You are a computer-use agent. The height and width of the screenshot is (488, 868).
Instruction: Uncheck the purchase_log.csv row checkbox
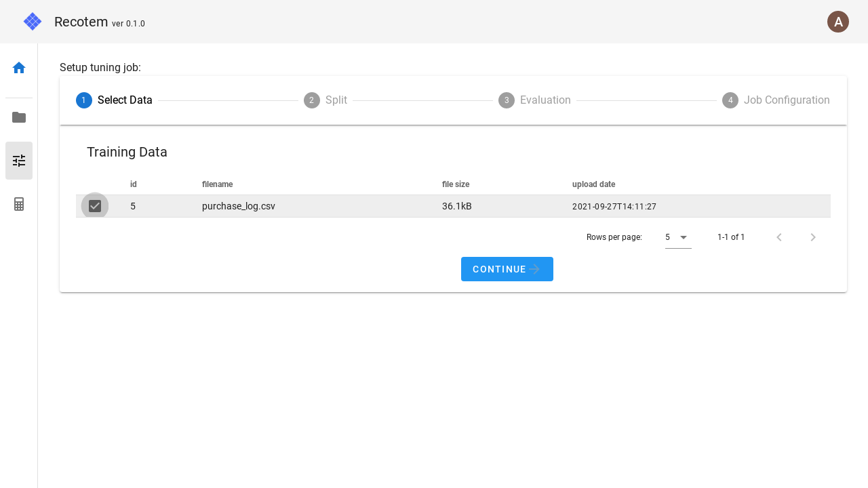95,206
